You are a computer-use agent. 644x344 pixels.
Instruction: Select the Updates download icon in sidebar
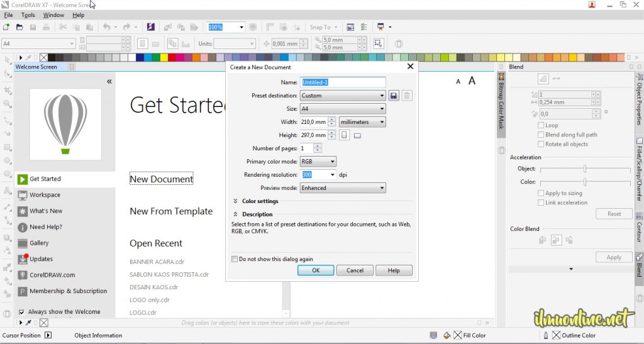pyautogui.click(x=23, y=259)
